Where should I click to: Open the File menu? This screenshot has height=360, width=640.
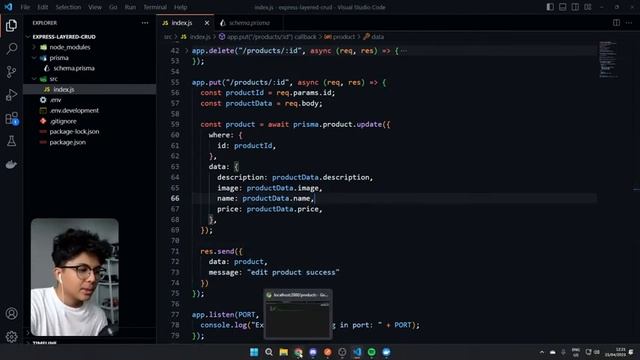[25, 7]
